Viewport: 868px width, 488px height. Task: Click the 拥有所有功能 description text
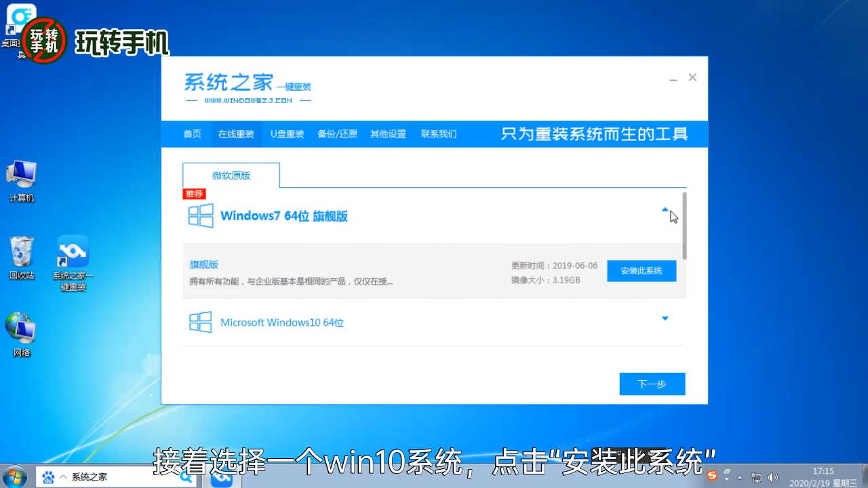291,281
